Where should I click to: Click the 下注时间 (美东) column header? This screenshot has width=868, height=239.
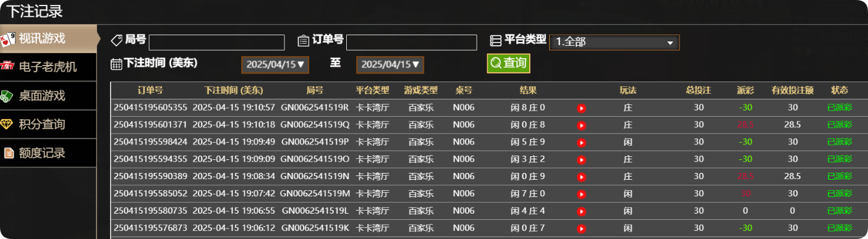[x=234, y=90]
